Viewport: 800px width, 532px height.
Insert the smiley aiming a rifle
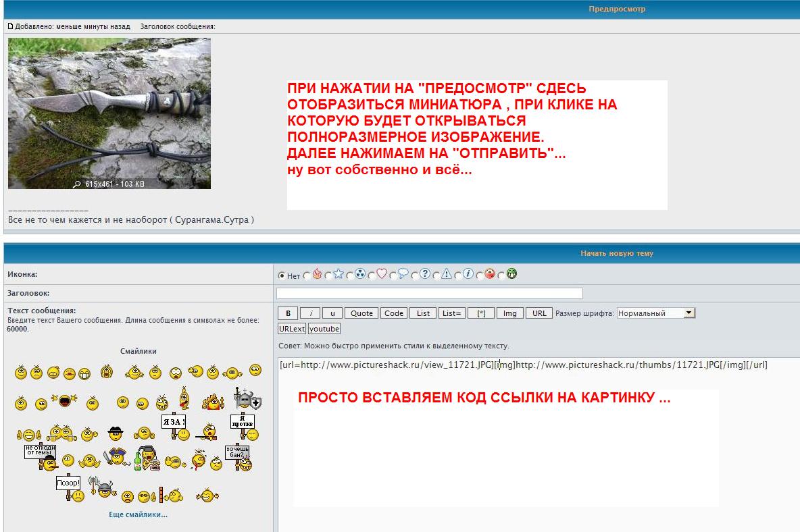tap(207, 431)
